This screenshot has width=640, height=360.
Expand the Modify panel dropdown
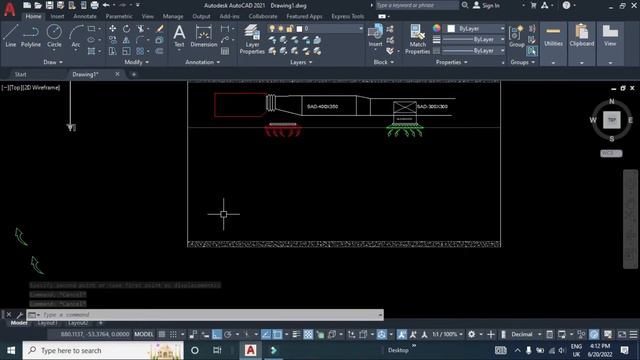[136, 62]
